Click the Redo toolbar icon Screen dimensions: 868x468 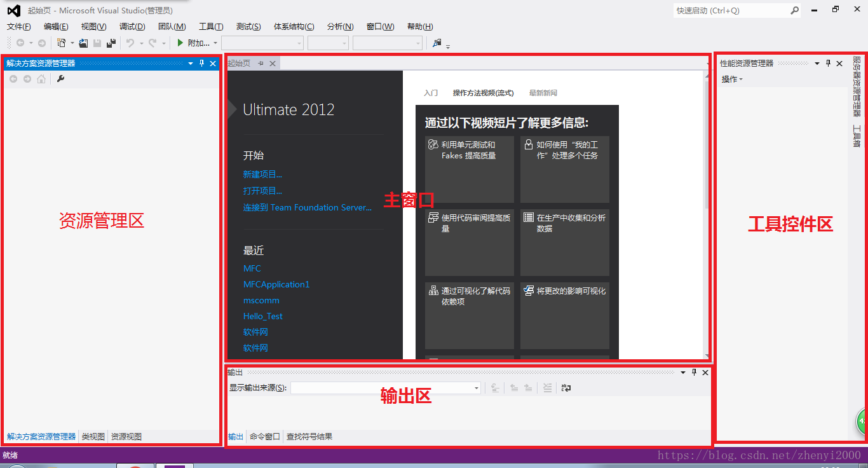(x=153, y=43)
